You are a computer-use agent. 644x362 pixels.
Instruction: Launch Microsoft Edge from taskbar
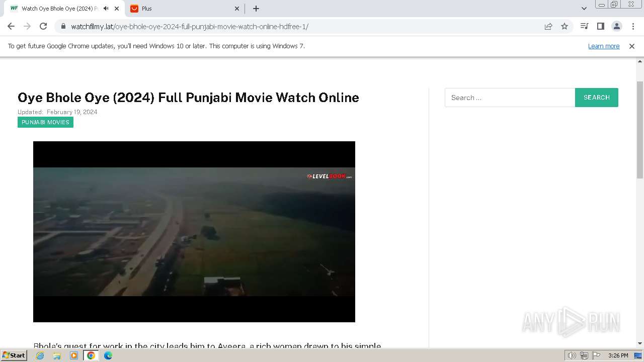point(108,355)
